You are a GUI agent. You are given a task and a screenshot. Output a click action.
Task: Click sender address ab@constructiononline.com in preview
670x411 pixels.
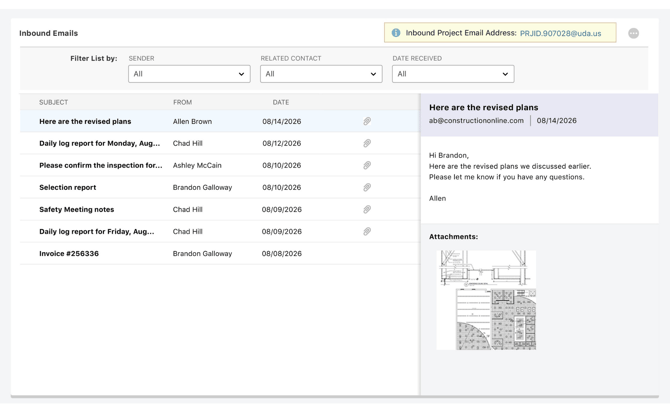point(476,120)
